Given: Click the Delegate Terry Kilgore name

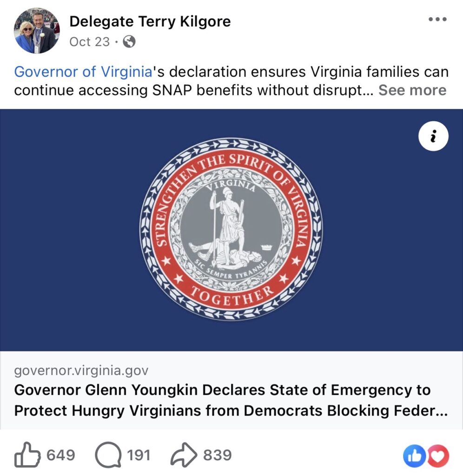Looking at the screenshot, I should coord(150,21).
